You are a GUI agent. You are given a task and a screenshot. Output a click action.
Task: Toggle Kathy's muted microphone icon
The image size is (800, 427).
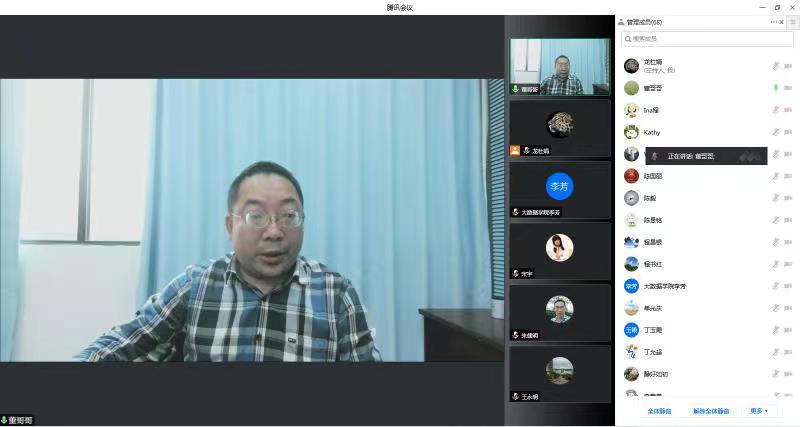pyautogui.click(x=775, y=132)
